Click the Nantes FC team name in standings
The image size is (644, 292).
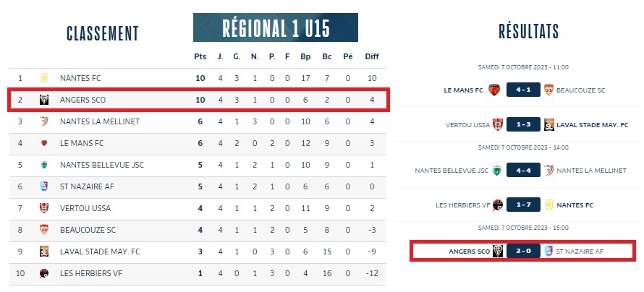81,78
